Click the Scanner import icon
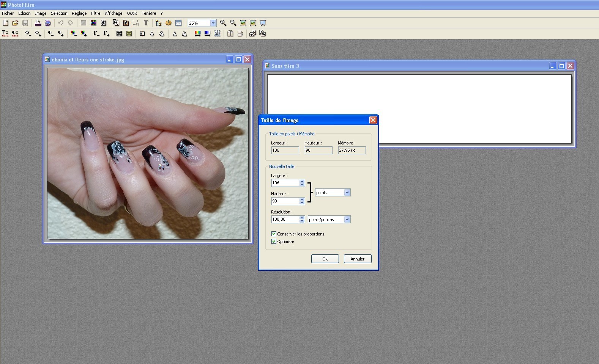The height and width of the screenshot is (364, 599). pyautogui.click(x=47, y=23)
